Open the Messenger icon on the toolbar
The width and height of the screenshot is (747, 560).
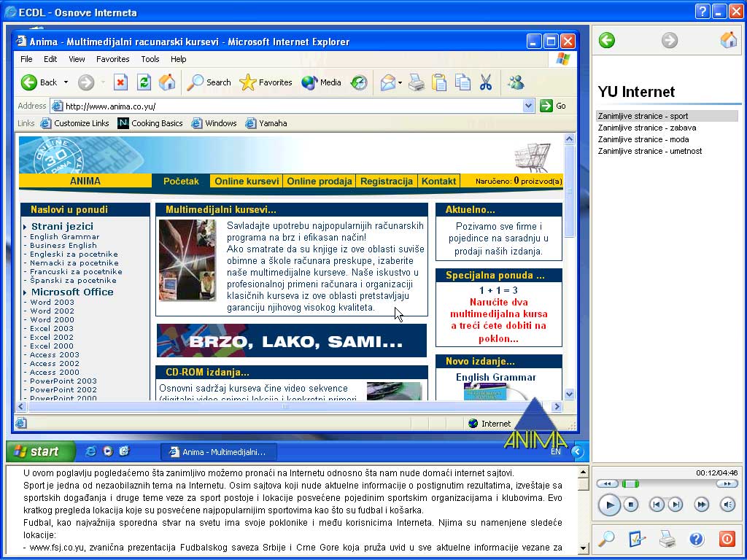click(x=516, y=82)
